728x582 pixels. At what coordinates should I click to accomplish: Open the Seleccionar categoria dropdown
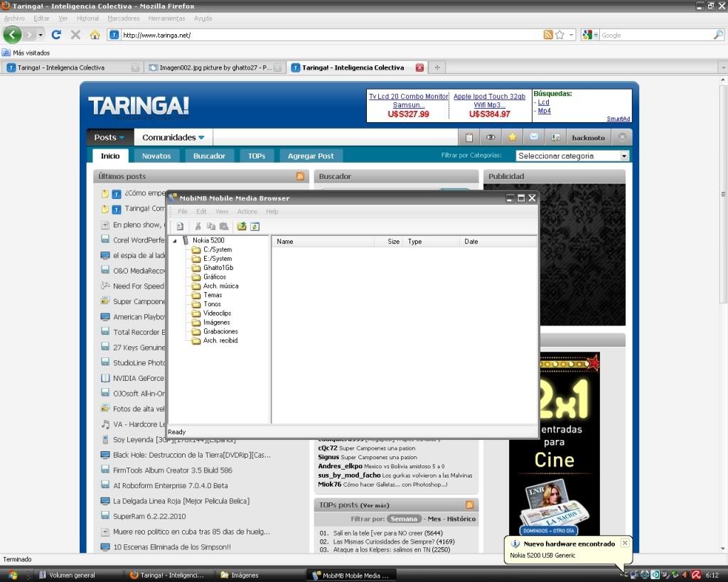(x=572, y=156)
